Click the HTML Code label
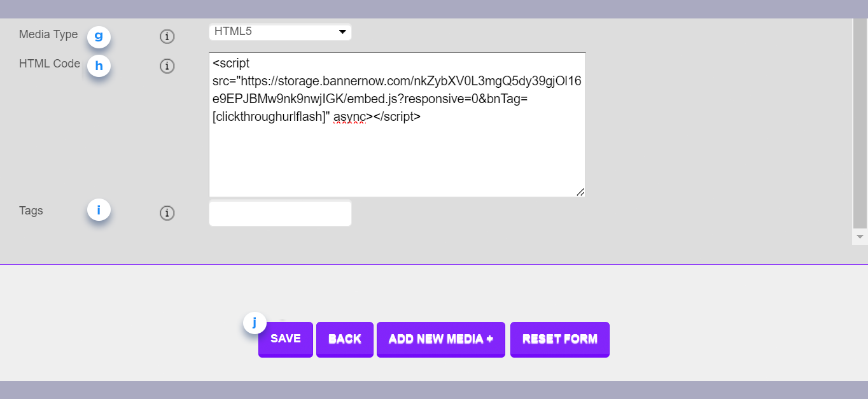This screenshot has height=399, width=868. pyautogui.click(x=50, y=64)
